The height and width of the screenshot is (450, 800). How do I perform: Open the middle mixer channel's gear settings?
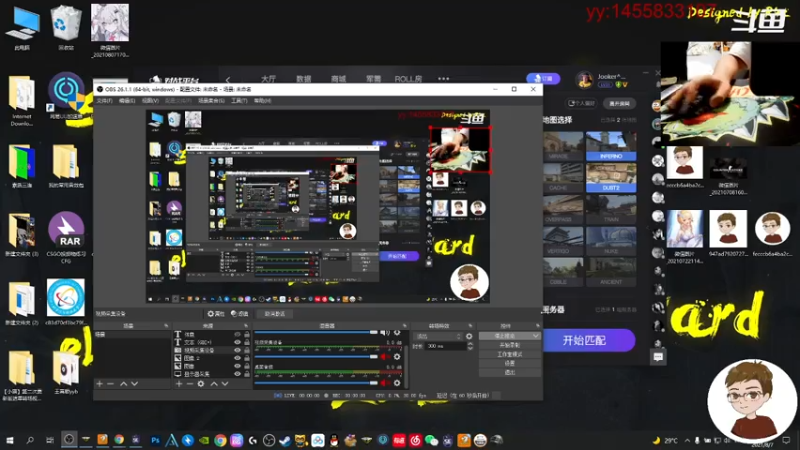click(397, 357)
